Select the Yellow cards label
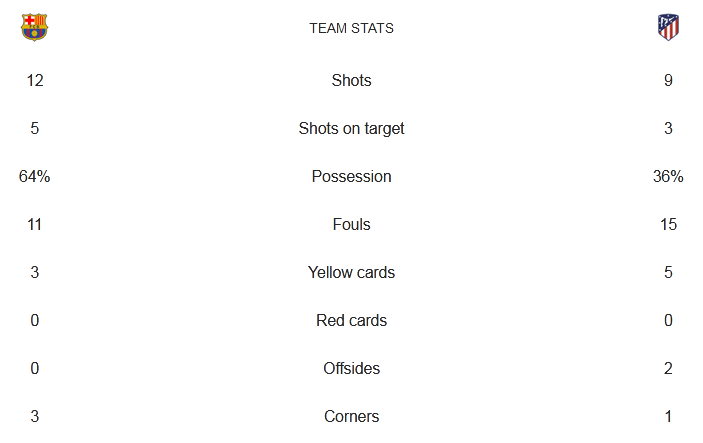The image size is (703, 443). [x=352, y=272]
